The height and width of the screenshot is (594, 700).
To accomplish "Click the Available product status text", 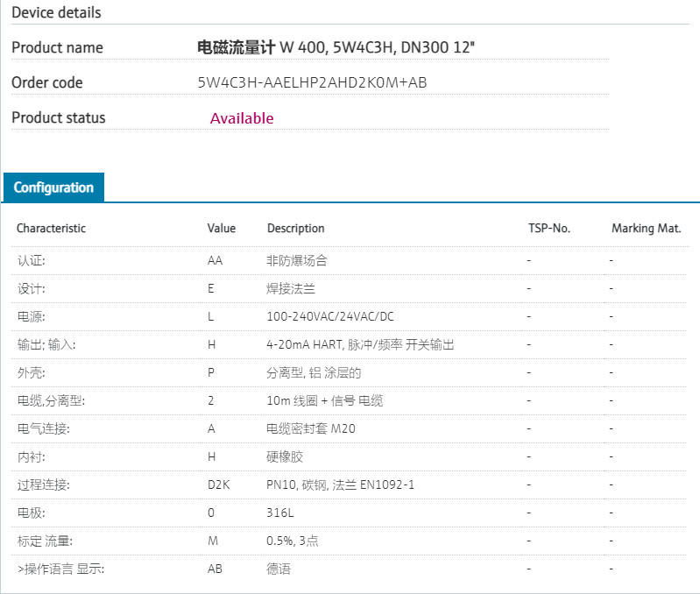I will 242,118.
